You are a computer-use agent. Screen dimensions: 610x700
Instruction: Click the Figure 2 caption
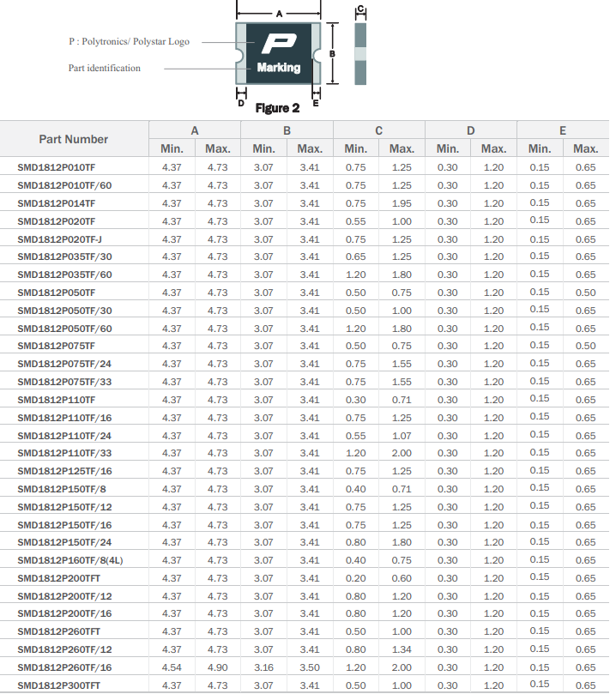tap(277, 108)
